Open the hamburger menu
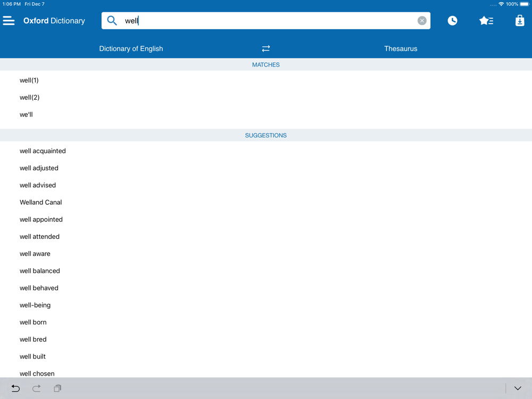This screenshot has width=532, height=399. pos(9,21)
